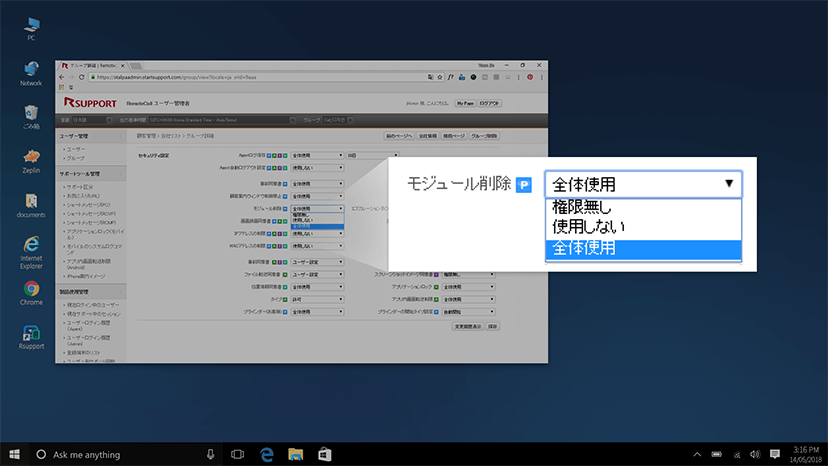Viewport: 828px width, 466px height.
Task: Open the サポート区分 sidebar link
Action: point(80,187)
